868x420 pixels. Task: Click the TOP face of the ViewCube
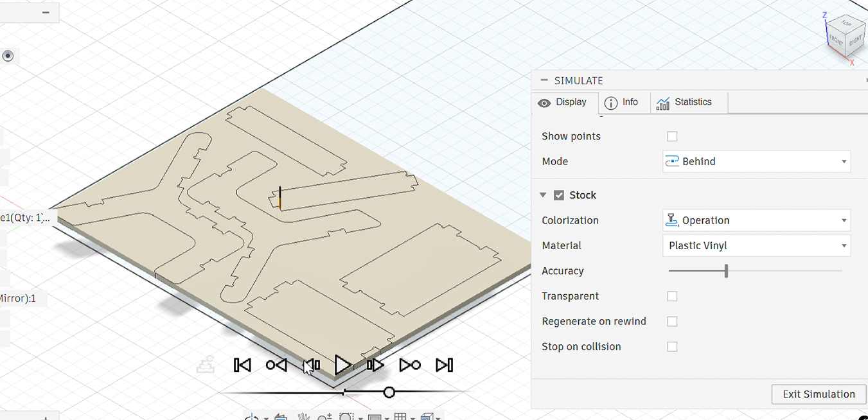point(846,24)
